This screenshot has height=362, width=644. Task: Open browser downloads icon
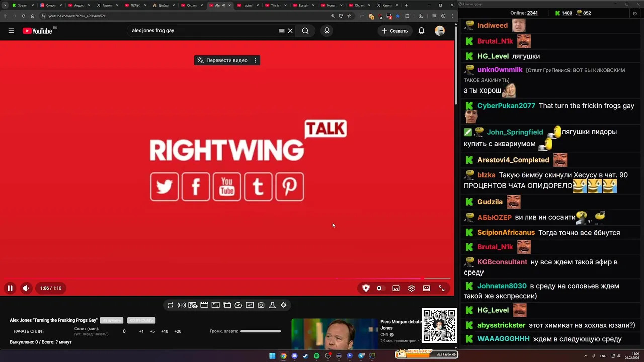[420, 16]
